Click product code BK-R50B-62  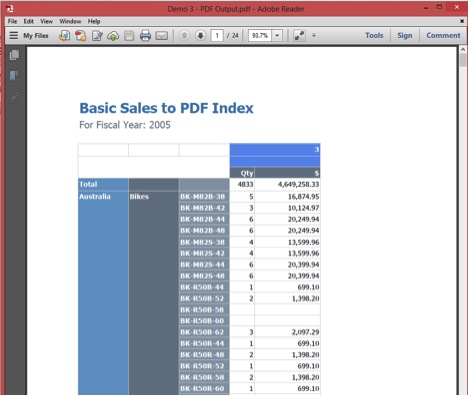[202, 332]
